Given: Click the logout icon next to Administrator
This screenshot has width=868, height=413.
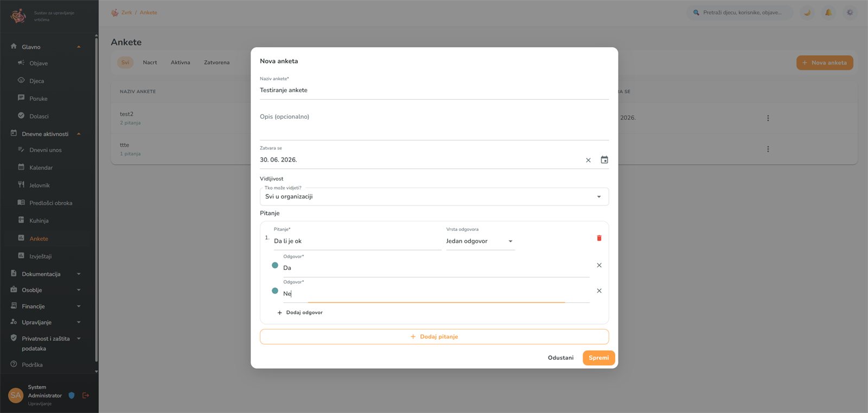Looking at the screenshot, I should (85, 396).
